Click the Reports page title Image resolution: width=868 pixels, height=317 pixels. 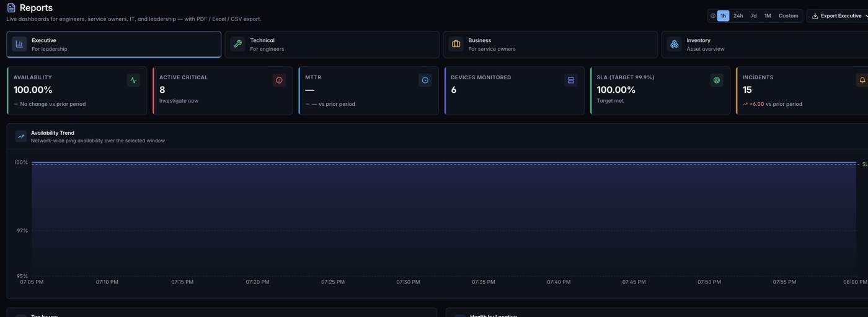pos(36,8)
